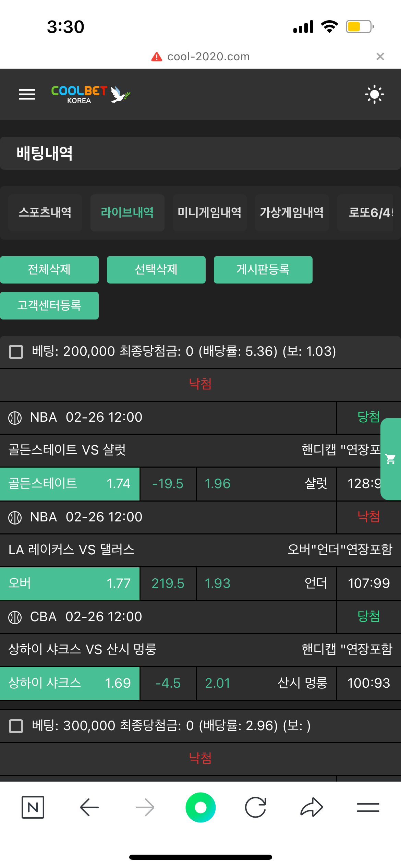Check the 300,000 bet checkbox
The height and width of the screenshot is (868, 401).
click(16, 726)
